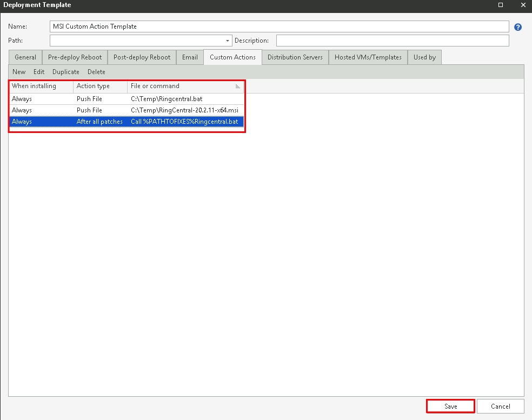Switch to the Used by tab
The image size is (532, 420).
(x=424, y=57)
